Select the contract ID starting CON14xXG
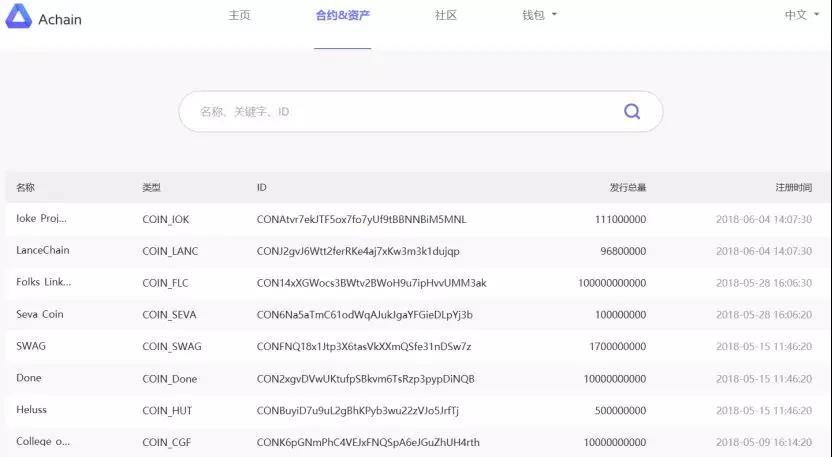The width and height of the screenshot is (832, 457). tap(371, 283)
